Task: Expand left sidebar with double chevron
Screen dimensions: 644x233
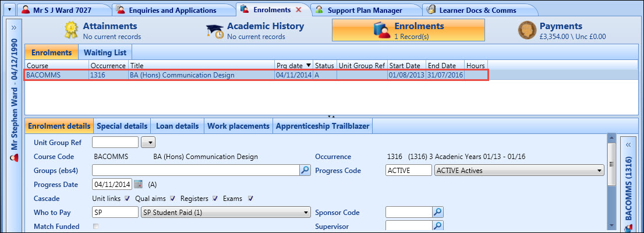Action: point(13,27)
